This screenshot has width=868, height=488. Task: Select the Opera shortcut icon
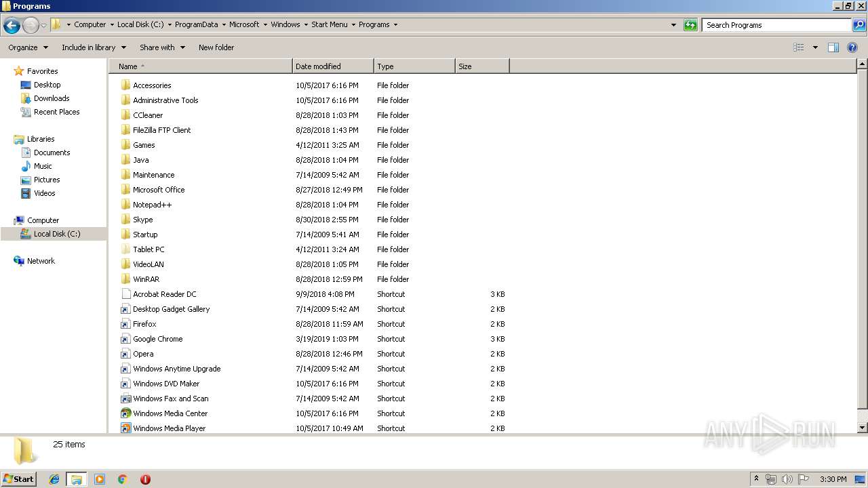coord(125,354)
